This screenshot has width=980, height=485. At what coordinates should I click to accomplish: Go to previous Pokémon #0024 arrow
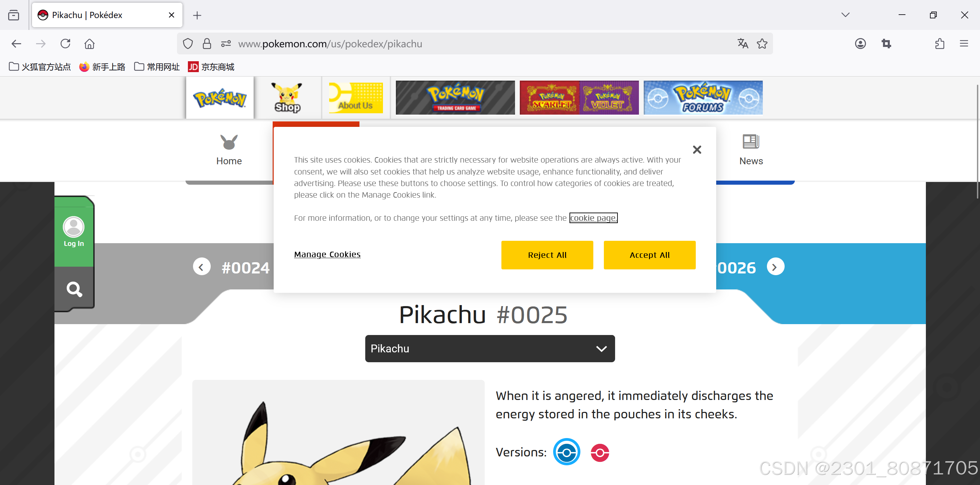pos(202,267)
